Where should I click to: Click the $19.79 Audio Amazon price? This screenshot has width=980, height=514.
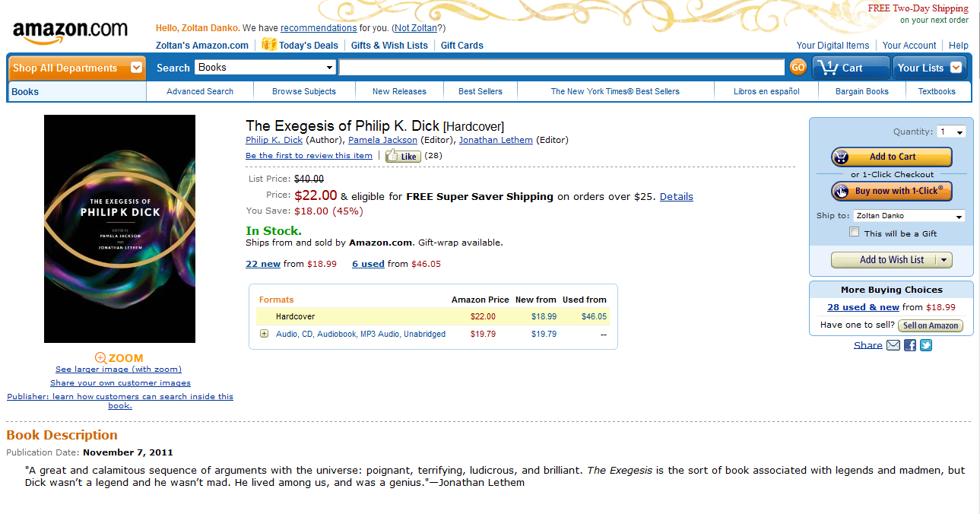[x=483, y=334]
